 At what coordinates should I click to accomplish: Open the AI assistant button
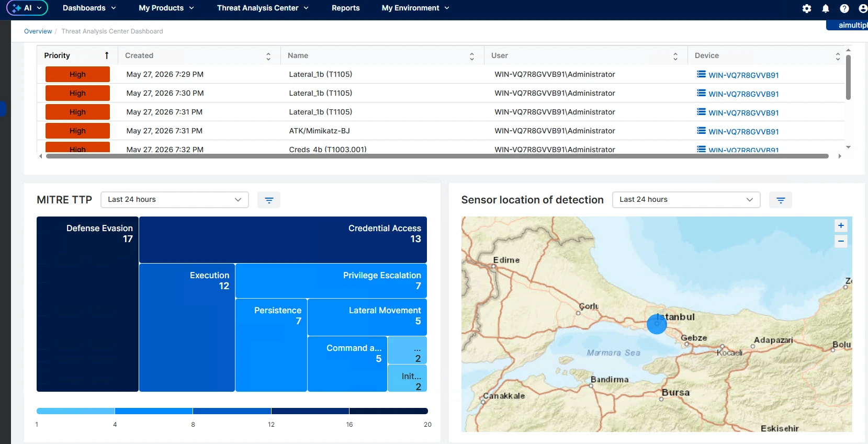coord(27,8)
